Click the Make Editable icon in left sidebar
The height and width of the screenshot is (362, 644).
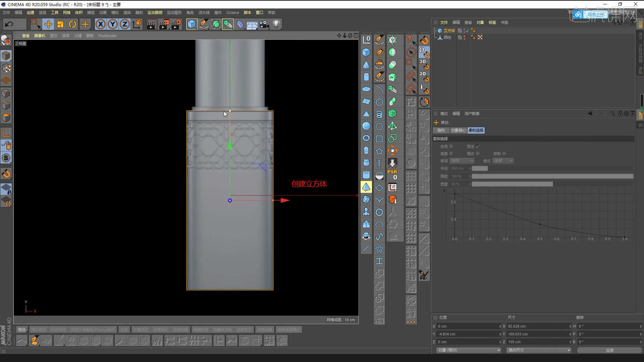coord(6,41)
